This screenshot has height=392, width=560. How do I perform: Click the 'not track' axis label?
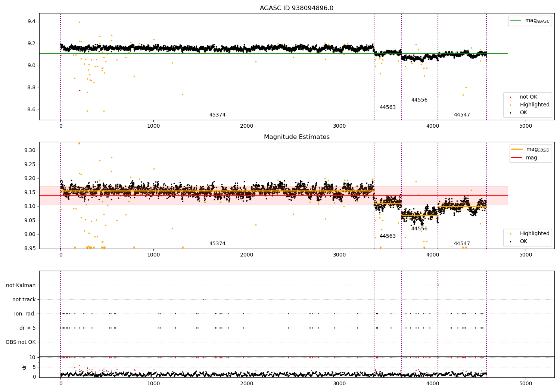(24, 299)
